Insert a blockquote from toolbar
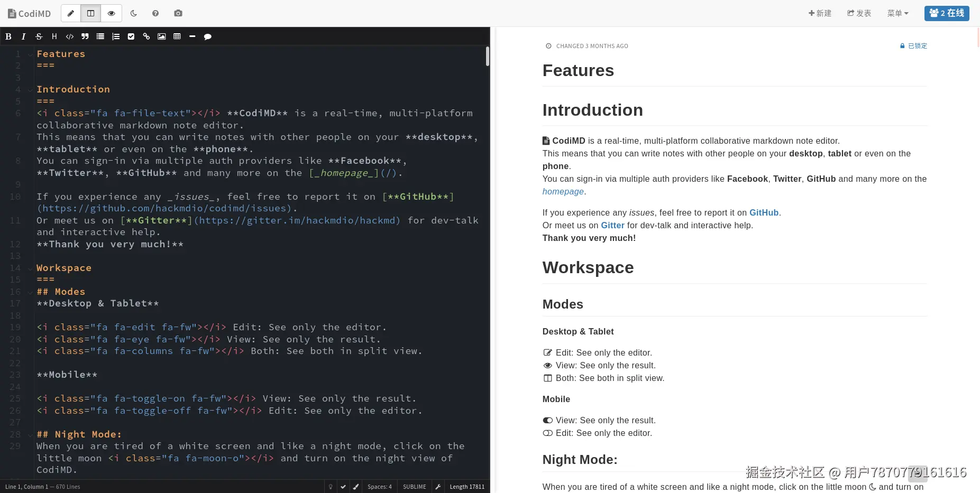The height and width of the screenshot is (493, 980). [85, 36]
